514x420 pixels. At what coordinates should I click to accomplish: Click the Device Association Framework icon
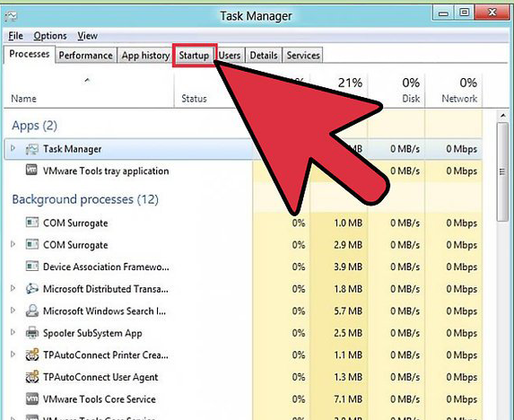(x=31, y=267)
